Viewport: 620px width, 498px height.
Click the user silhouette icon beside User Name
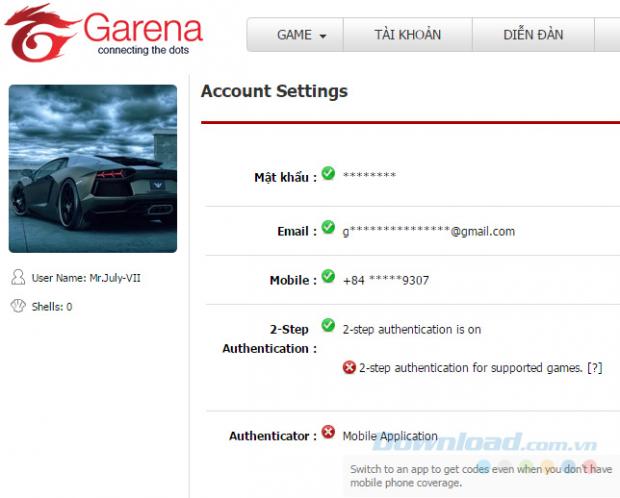click(x=17, y=277)
